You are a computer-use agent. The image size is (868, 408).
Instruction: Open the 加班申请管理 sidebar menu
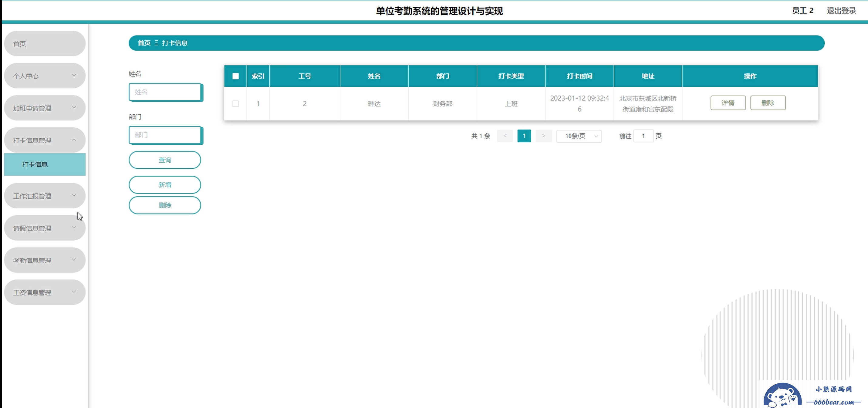point(45,108)
